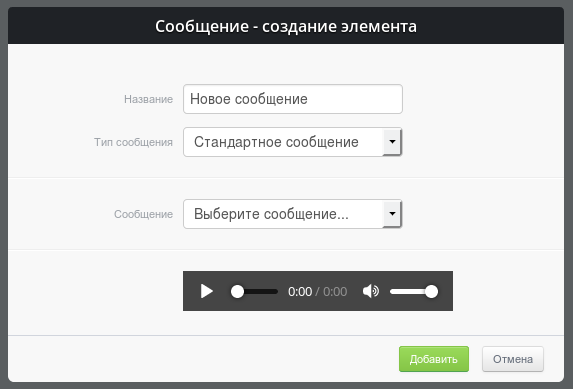The height and width of the screenshot is (389, 573).
Task: Click the Добавить button
Action: coord(434,359)
